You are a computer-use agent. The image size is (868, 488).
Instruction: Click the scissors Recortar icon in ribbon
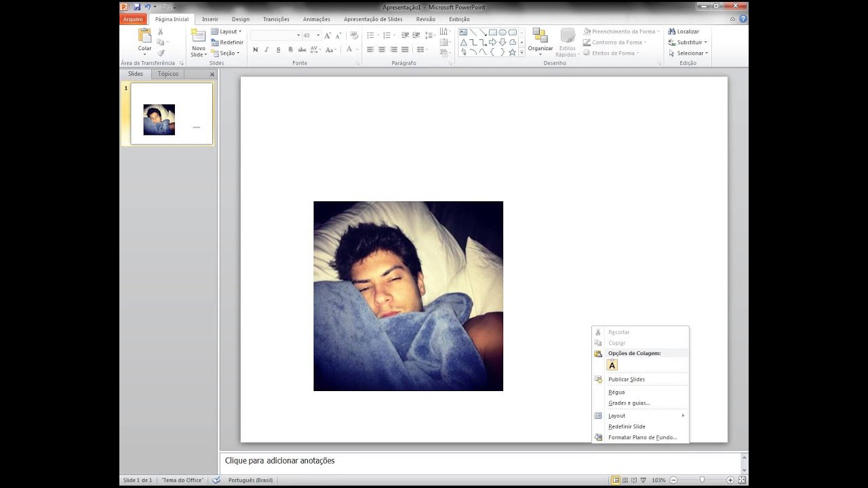(x=161, y=32)
